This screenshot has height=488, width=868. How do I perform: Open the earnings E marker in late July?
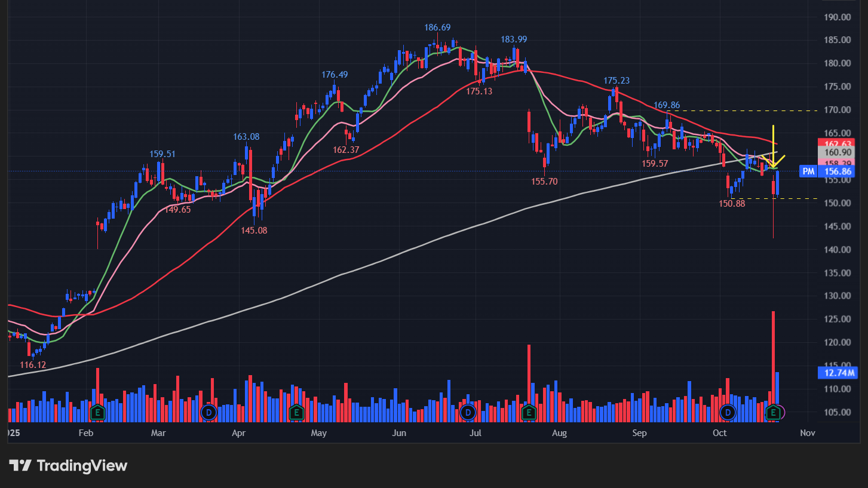[x=528, y=412]
